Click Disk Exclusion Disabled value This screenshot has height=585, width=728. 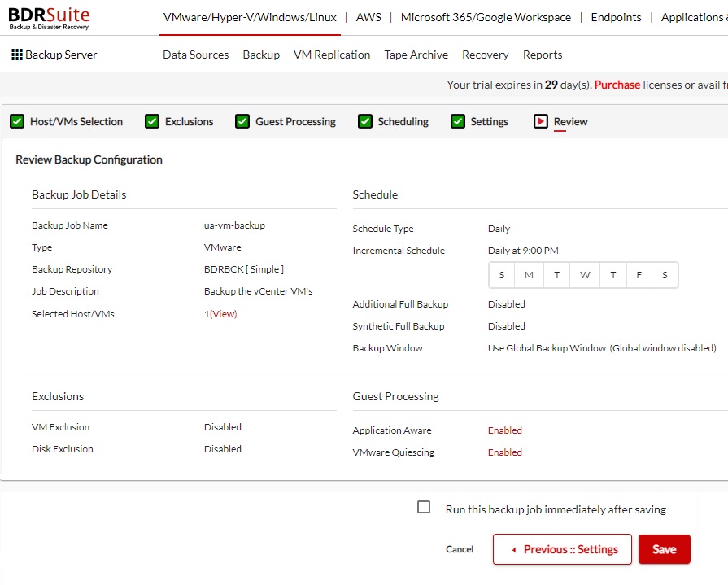[x=222, y=449]
